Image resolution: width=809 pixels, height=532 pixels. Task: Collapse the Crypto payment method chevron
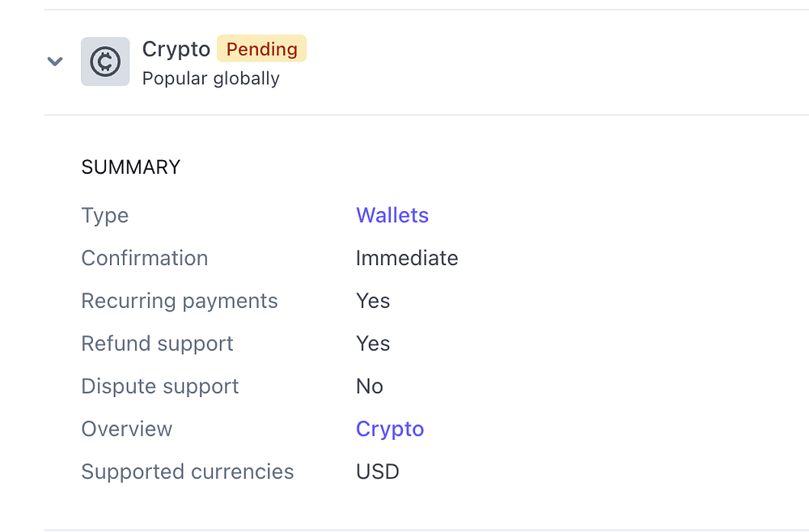[x=55, y=61]
